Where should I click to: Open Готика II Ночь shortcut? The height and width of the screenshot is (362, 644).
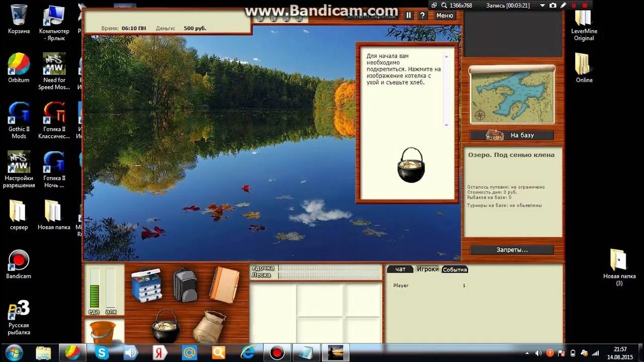click(x=54, y=169)
